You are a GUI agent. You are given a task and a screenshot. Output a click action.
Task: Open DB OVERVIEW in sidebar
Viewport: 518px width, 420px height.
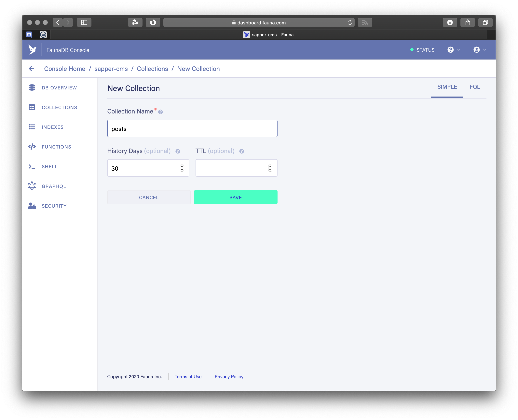coord(59,88)
